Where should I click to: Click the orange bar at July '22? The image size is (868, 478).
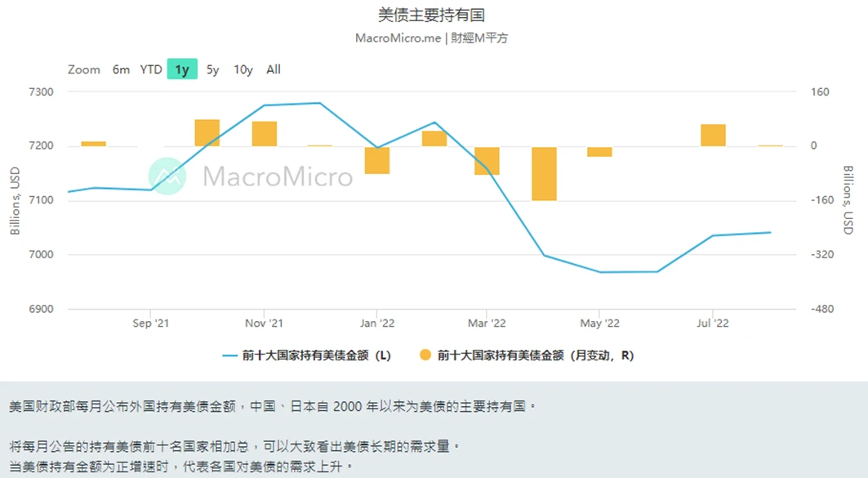[713, 136]
